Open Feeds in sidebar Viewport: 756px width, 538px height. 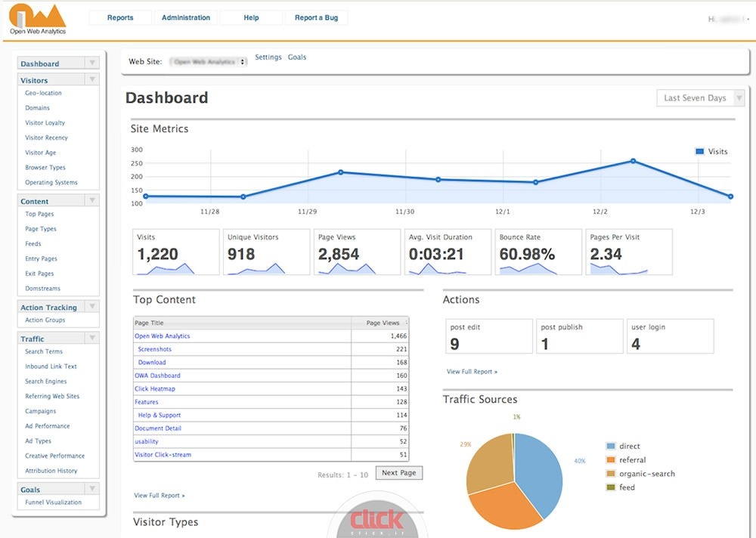(33, 244)
